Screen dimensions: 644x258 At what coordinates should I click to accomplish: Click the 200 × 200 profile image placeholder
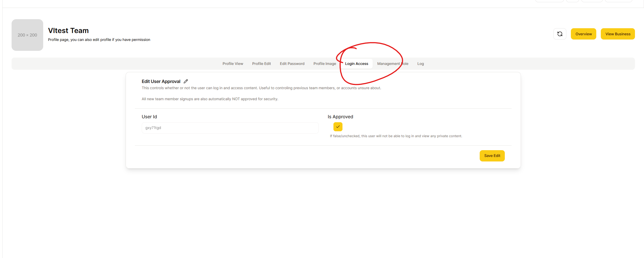(27, 35)
